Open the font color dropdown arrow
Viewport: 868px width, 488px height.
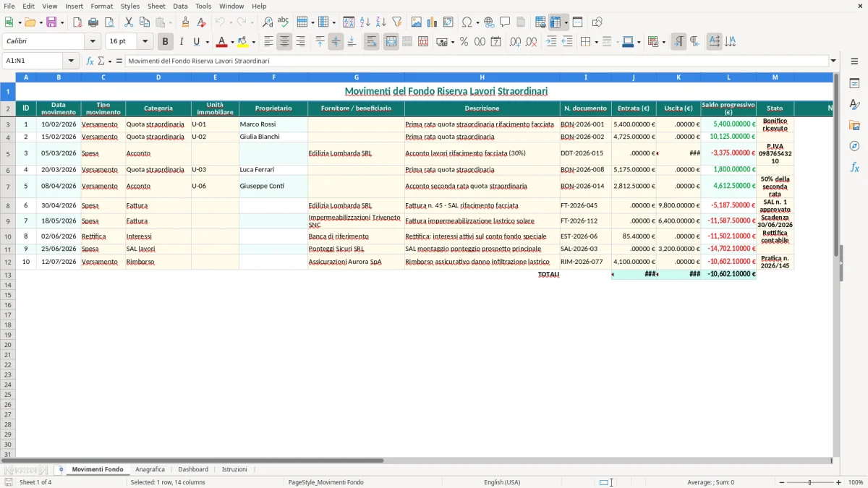tap(231, 42)
